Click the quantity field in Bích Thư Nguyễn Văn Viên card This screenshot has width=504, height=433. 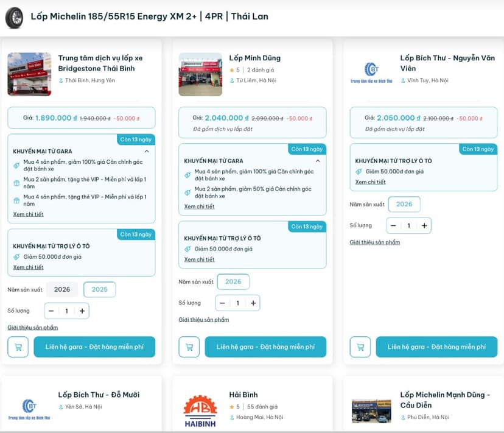408,225
